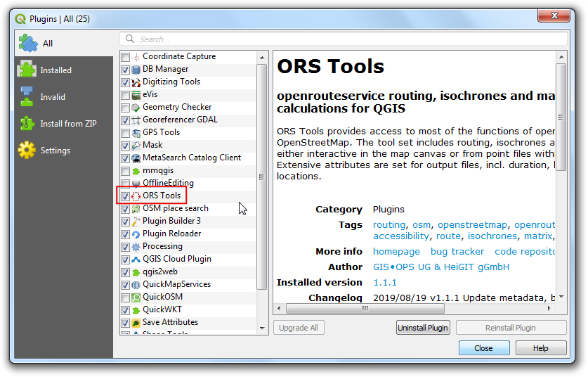588x377 pixels.
Task: Open the Installed plugins tab
Action: point(55,70)
